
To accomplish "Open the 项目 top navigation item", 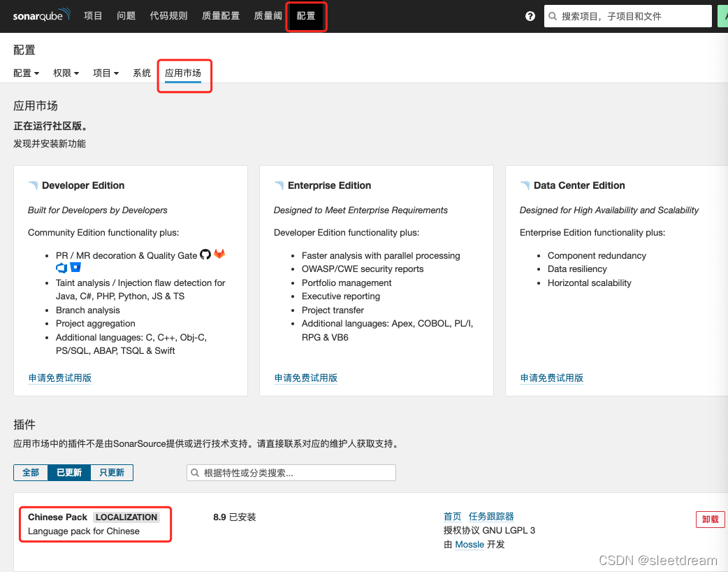I will pos(93,16).
